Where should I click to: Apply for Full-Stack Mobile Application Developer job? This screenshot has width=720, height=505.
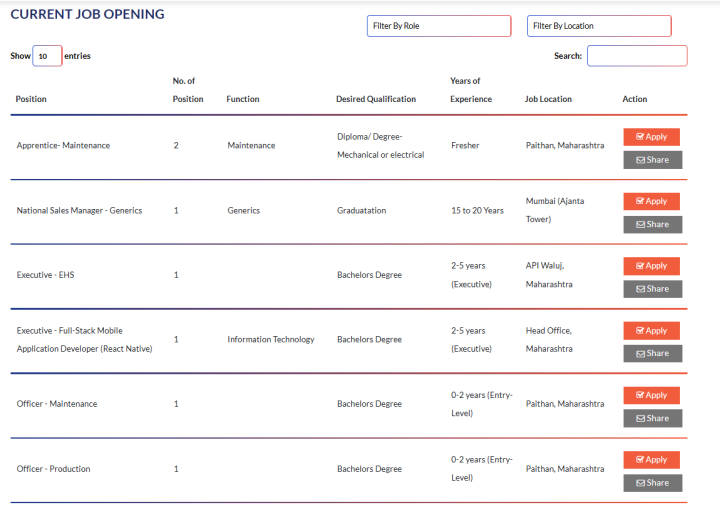click(x=651, y=331)
